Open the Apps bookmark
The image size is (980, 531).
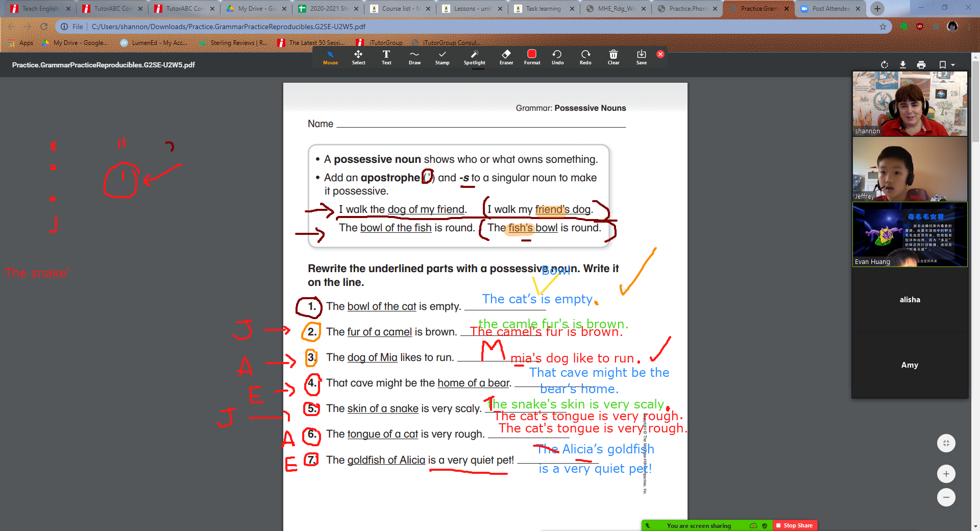[x=21, y=43]
